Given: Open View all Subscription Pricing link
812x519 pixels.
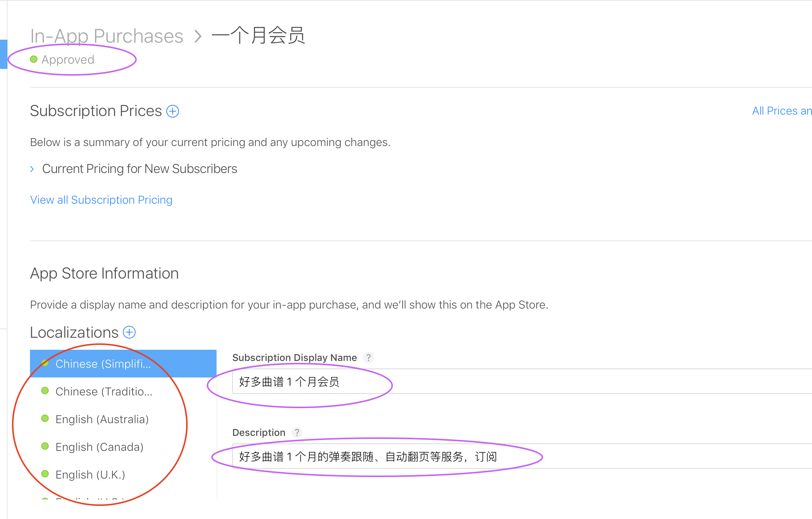Looking at the screenshot, I should pos(101,200).
